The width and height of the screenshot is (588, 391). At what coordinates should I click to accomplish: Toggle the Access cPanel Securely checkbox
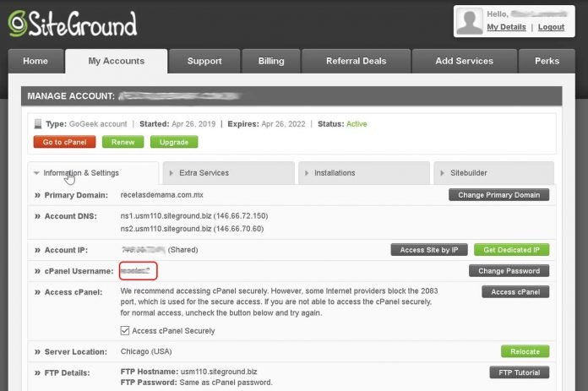coord(125,330)
